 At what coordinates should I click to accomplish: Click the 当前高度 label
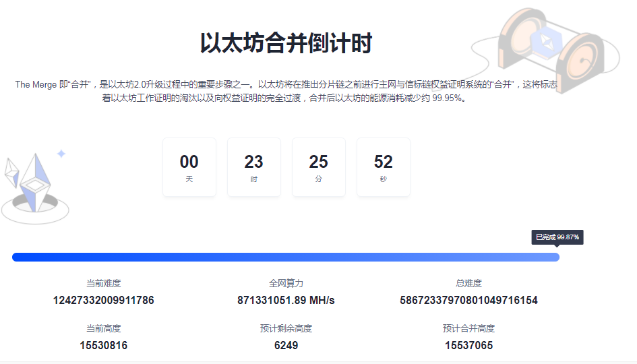104,328
